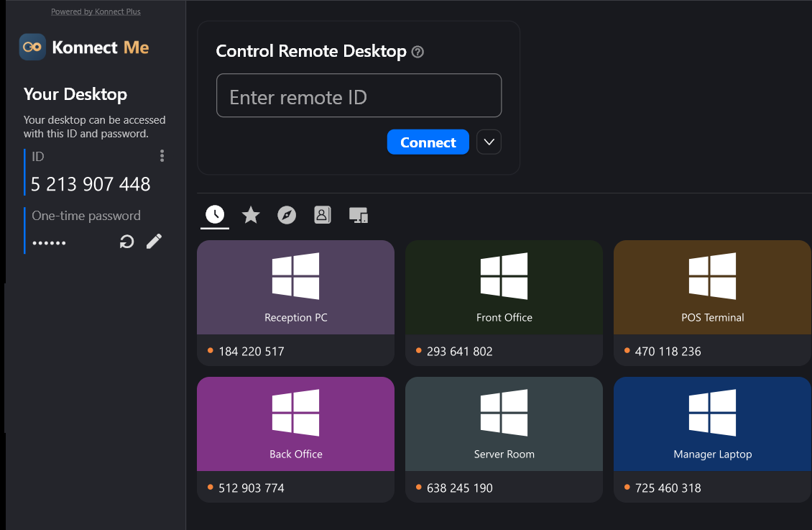Click the ID number 470 118 236
Image resolution: width=812 pixels, height=530 pixels.
(668, 351)
